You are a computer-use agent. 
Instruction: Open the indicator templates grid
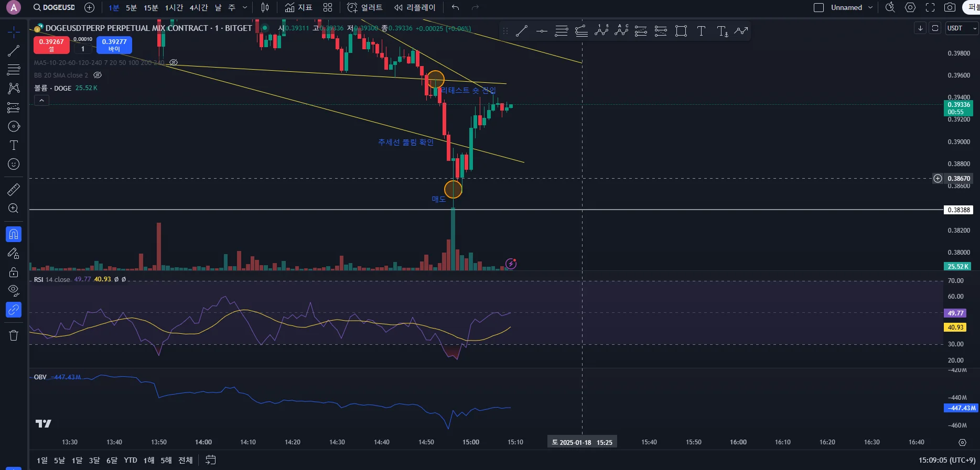pos(328,7)
